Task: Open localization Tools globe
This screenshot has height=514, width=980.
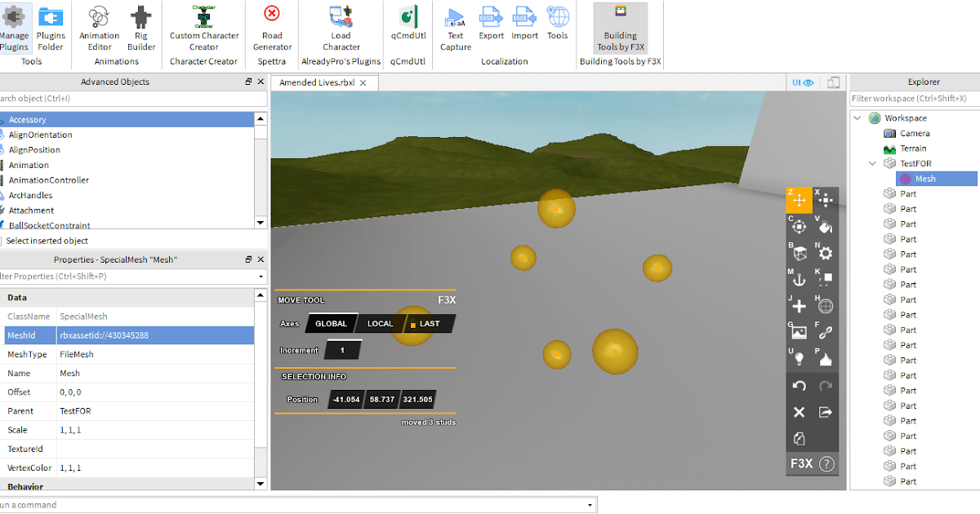Action: pyautogui.click(x=558, y=23)
